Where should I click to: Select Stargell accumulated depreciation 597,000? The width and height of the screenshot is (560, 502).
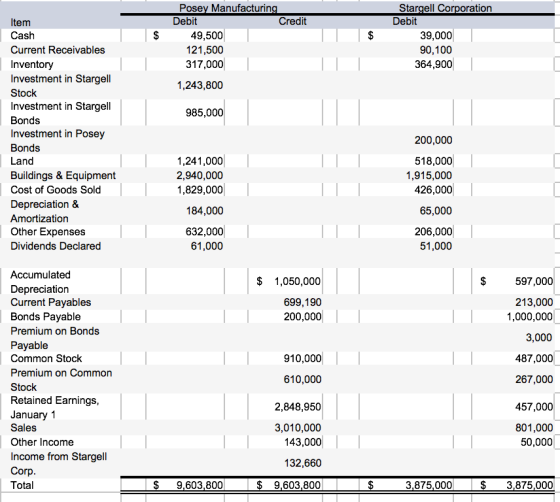534,282
